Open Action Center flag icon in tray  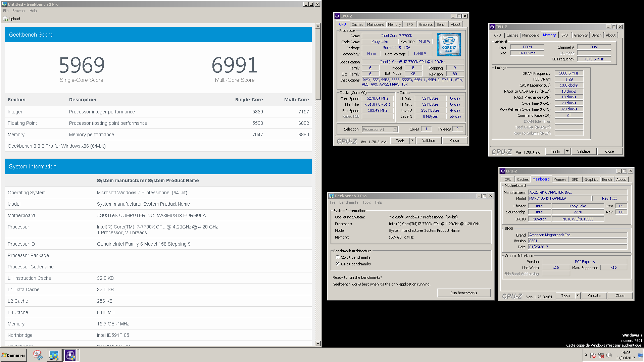[593, 355]
